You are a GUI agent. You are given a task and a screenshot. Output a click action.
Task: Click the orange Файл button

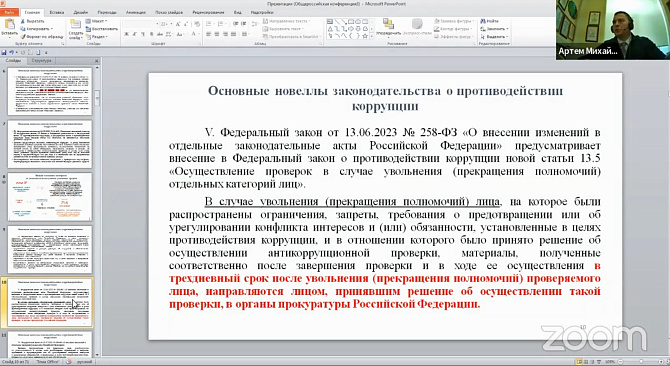coord(9,12)
